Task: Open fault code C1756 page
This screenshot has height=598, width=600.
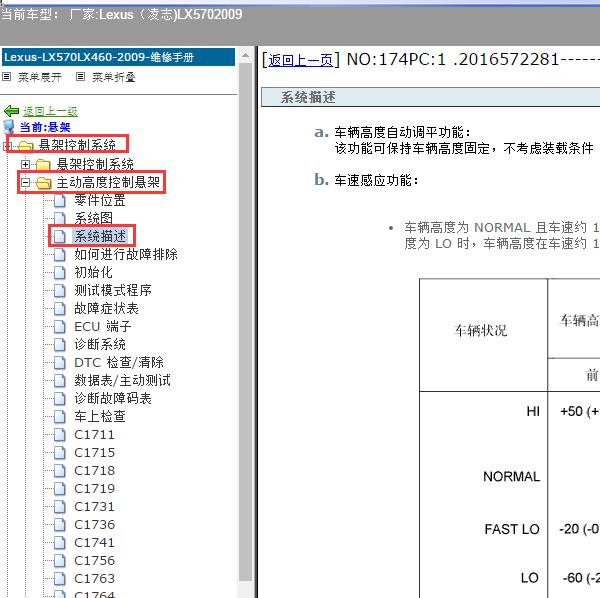Action: click(95, 560)
